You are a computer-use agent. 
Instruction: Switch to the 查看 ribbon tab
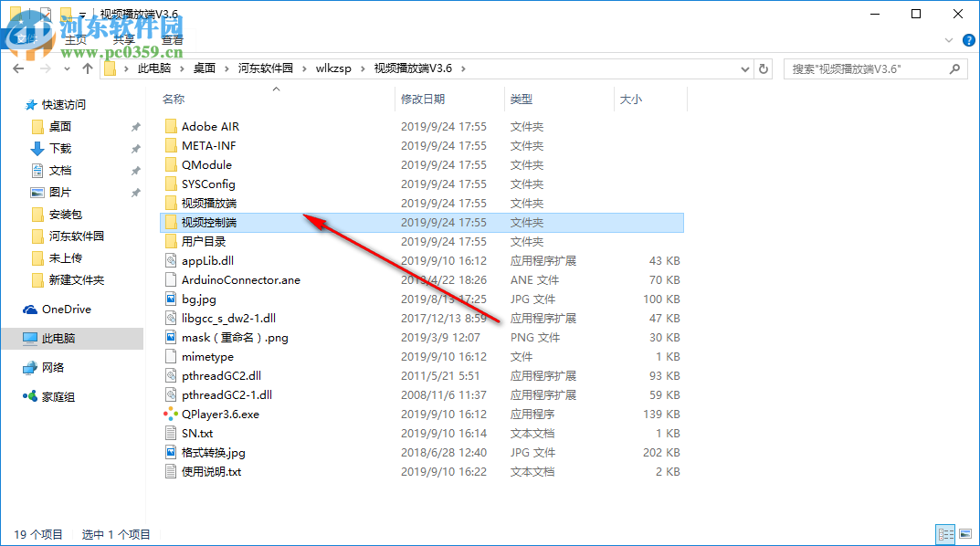pos(172,39)
